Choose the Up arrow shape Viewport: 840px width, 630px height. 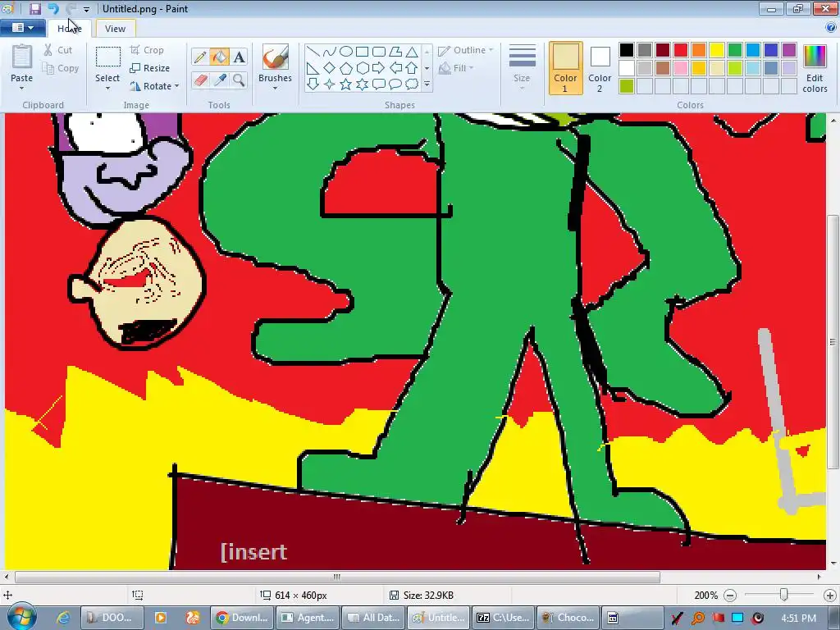tap(412, 68)
